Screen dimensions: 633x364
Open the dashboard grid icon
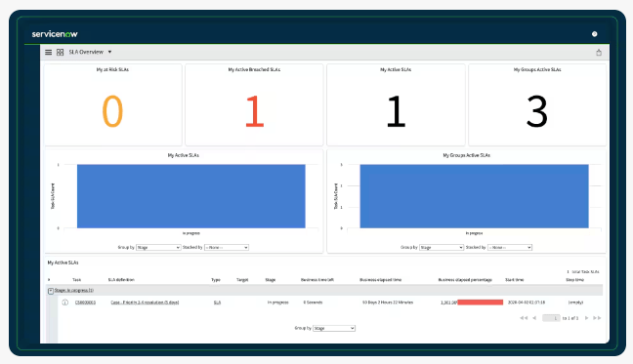tap(61, 52)
